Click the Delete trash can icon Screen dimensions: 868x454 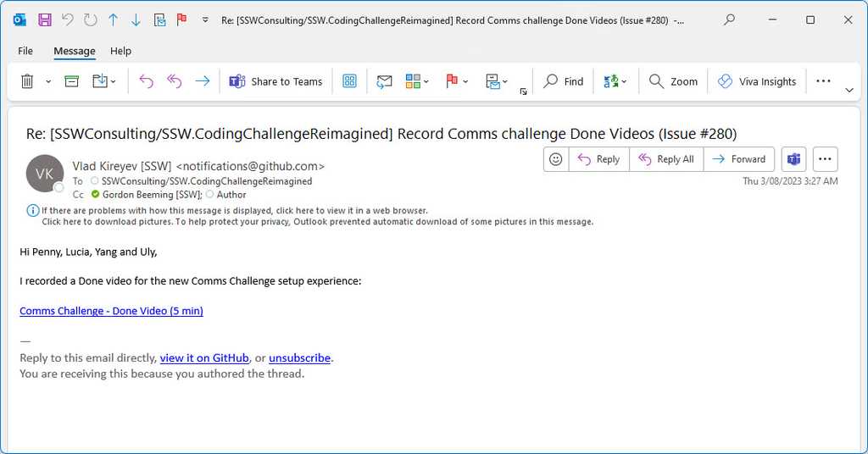(27, 81)
